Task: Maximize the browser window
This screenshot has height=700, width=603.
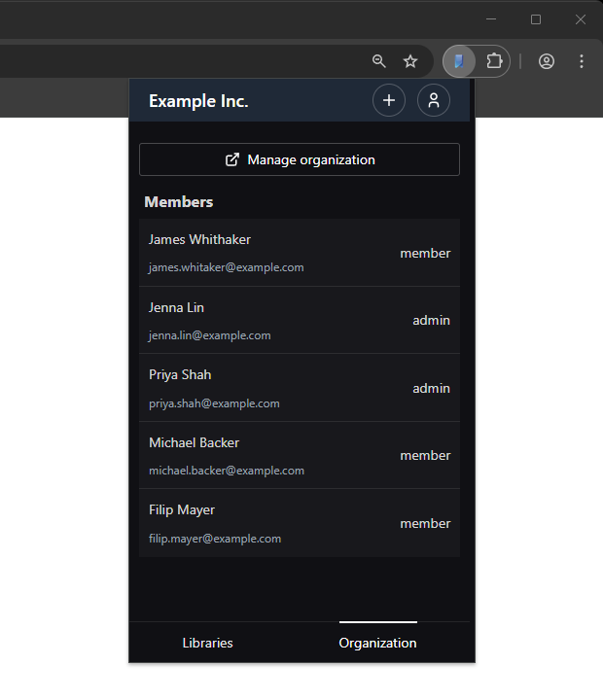Action: click(536, 19)
